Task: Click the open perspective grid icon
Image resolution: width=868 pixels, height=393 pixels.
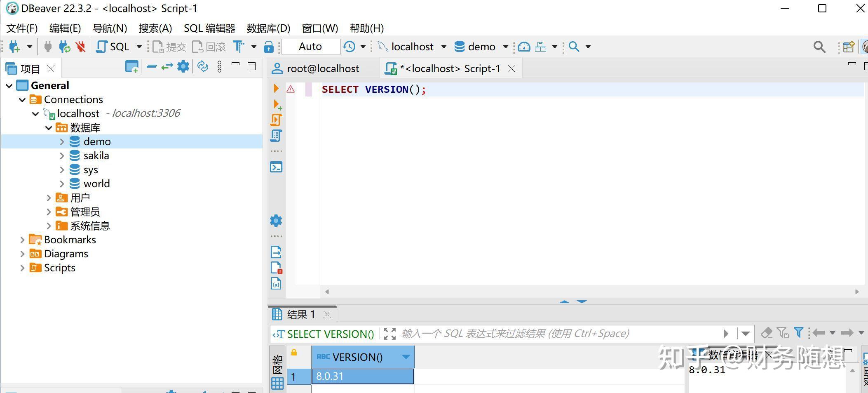Action: (x=848, y=47)
